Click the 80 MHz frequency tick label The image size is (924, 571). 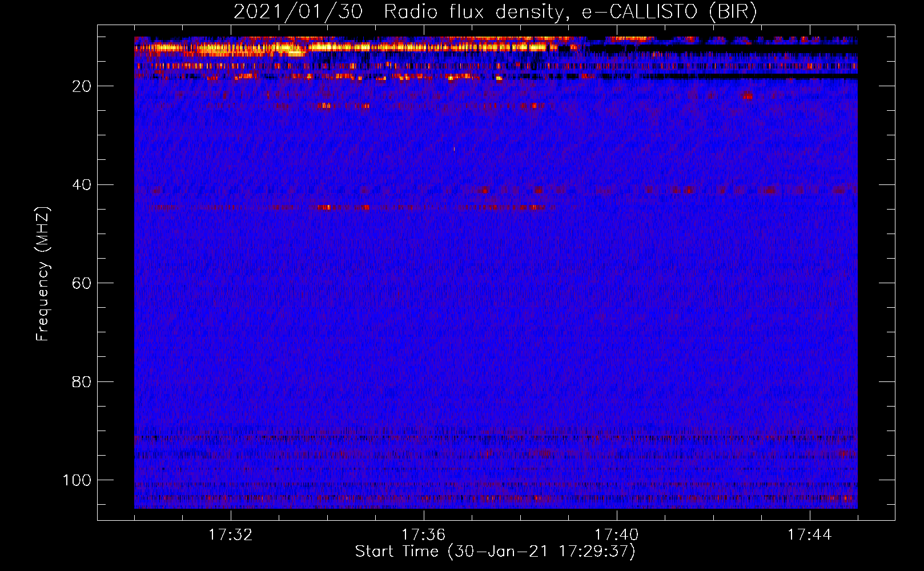pos(82,381)
